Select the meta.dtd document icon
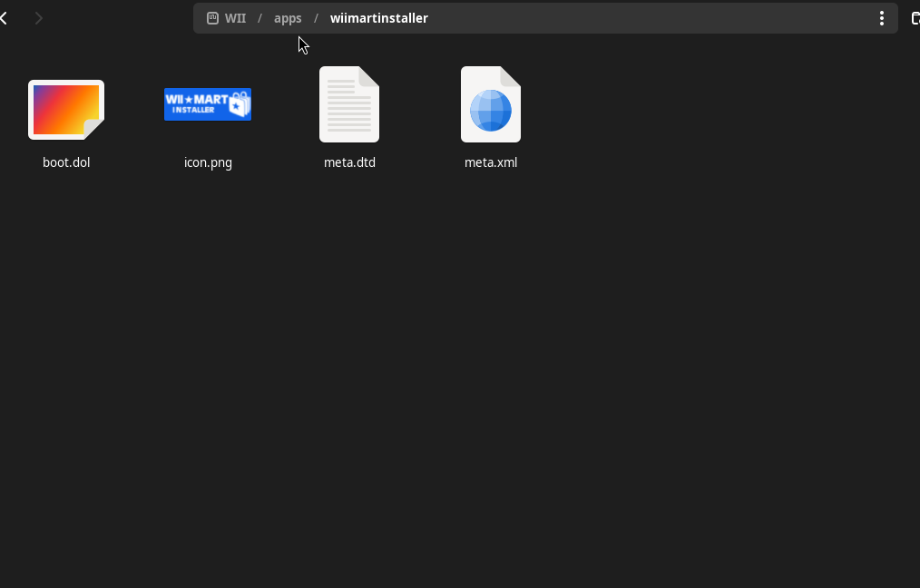This screenshot has width=920, height=588. pos(349,104)
